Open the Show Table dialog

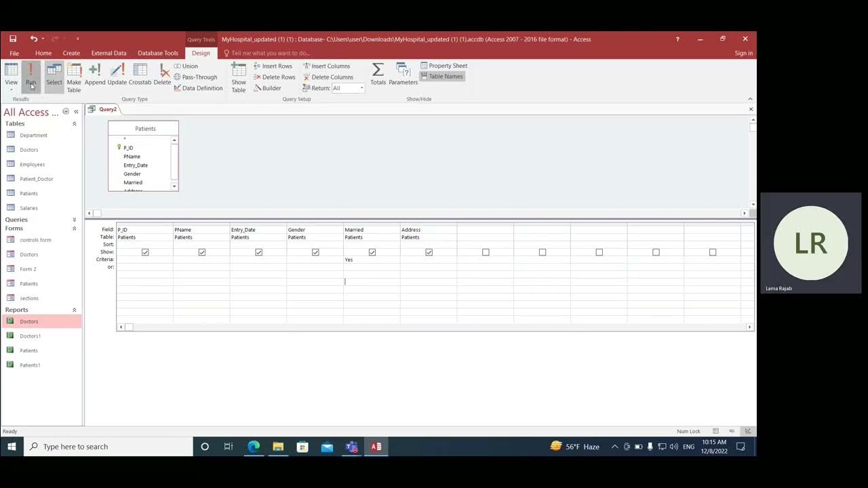tap(239, 78)
